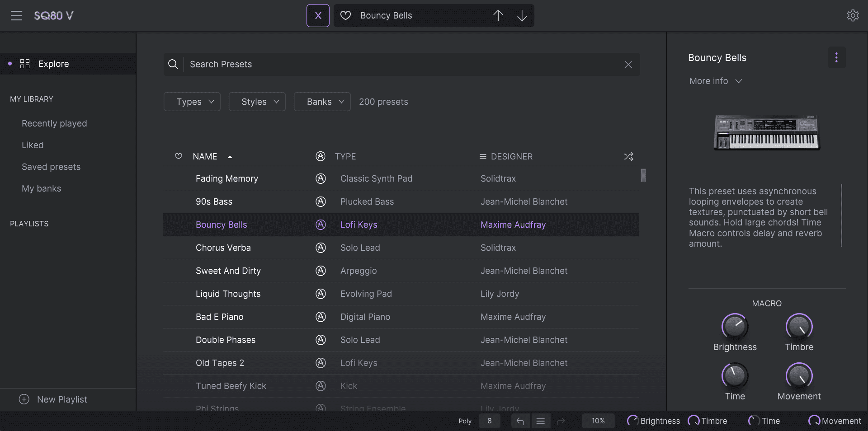Open the Types filter dropdown
Image resolution: width=868 pixels, height=431 pixels.
point(192,102)
